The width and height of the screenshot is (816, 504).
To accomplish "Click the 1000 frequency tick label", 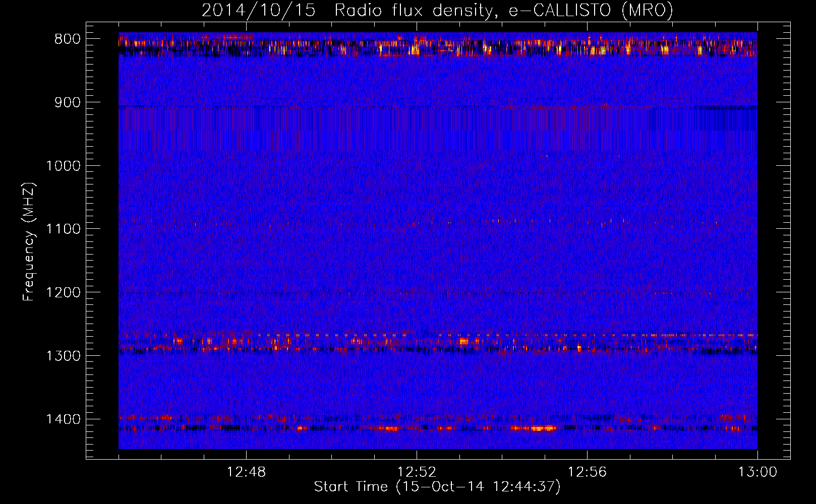I will coord(63,166).
